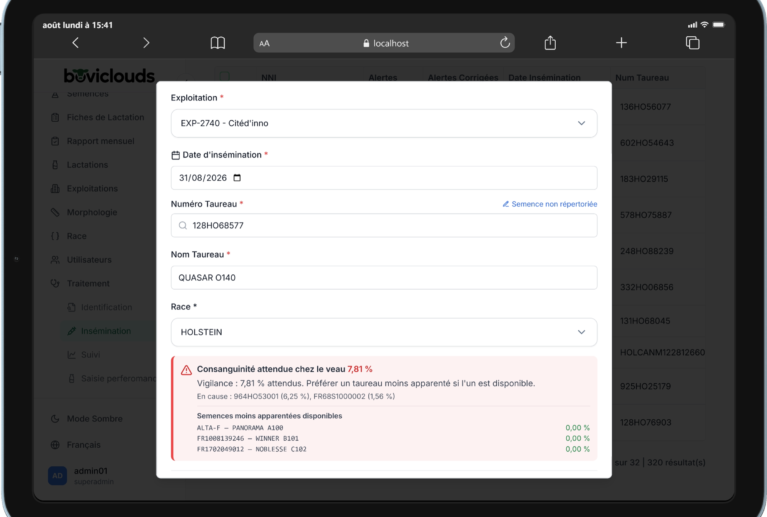Select the FR1008139246 — WINNER B101 semence
767x517 pixels.
click(393, 438)
